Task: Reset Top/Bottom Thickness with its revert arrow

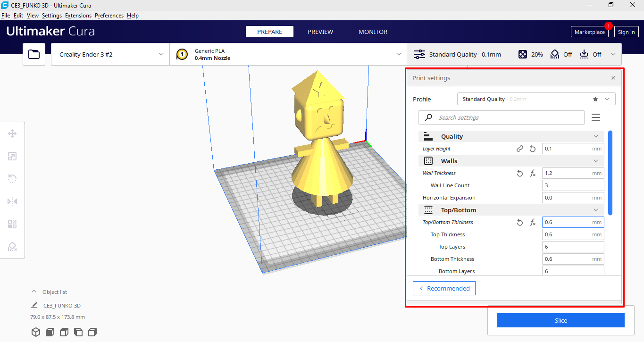Action: click(x=520, y=222)
